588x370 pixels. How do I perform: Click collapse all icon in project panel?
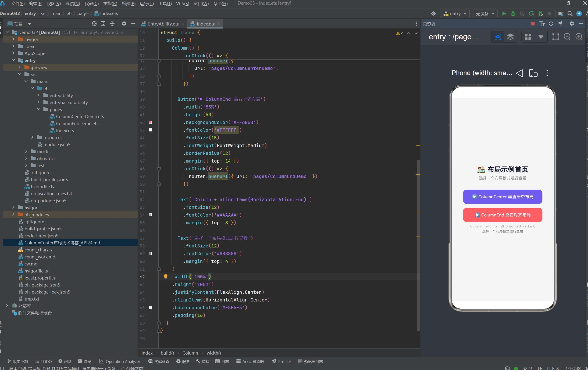(112, 24)
